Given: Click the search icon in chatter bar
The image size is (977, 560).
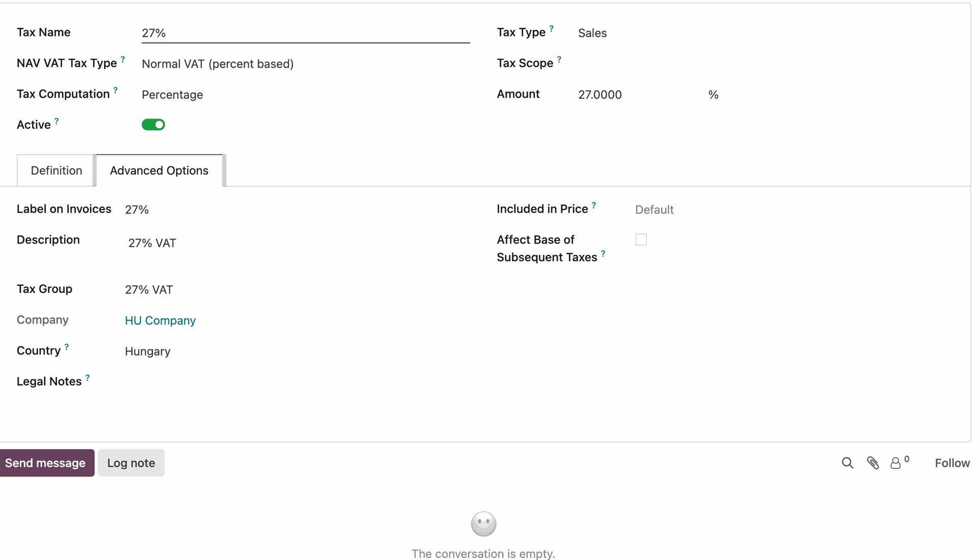Looking at the screenshot, I should coord(847,463).
